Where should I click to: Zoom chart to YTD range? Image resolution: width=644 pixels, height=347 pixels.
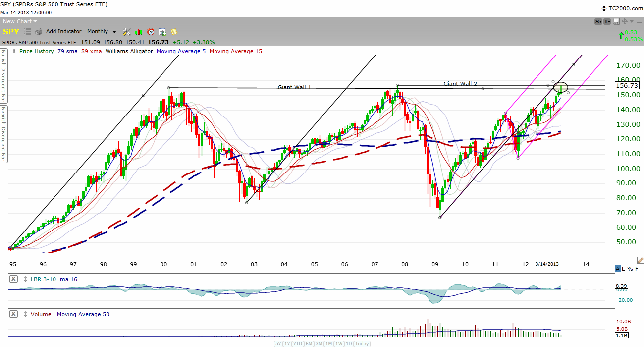[x=298, y=344]
